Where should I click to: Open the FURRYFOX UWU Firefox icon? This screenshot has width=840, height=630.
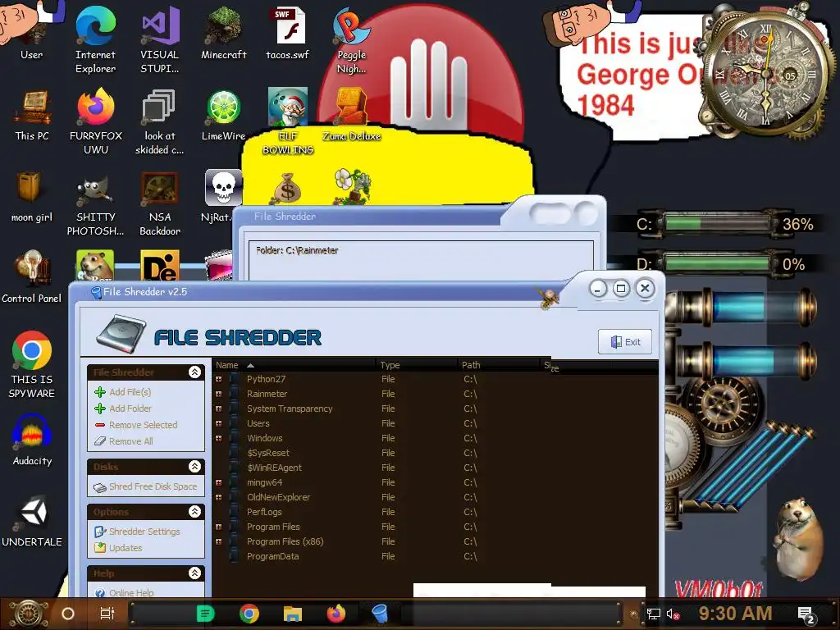tap(96, 121)
